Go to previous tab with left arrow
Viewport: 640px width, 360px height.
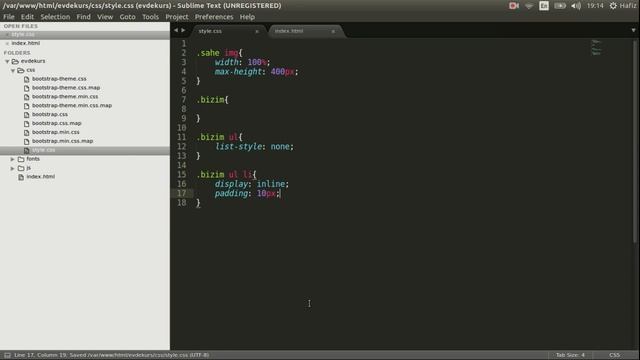176,30
